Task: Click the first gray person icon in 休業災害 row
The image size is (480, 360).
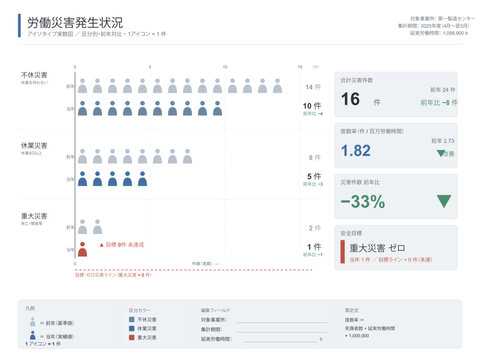Action: (82, 156)
